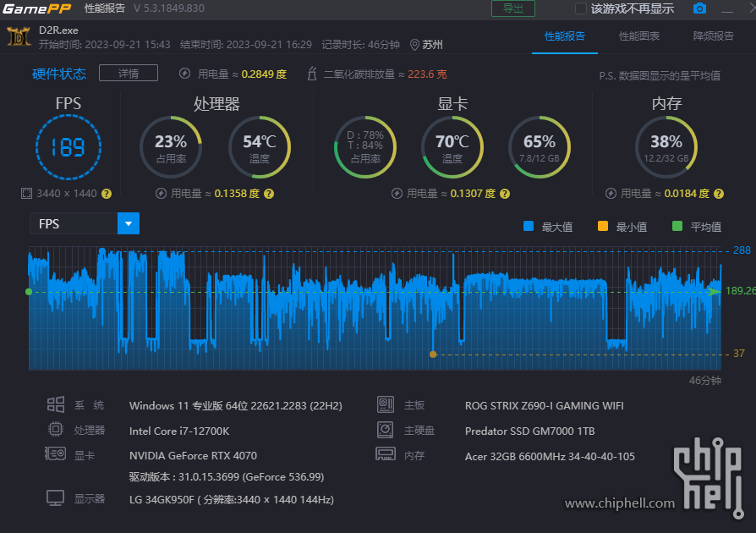The width and height of the screenshot is (756, 533).
Task: Click the hard disk icon beside Predator SSD
Action: 386,429
